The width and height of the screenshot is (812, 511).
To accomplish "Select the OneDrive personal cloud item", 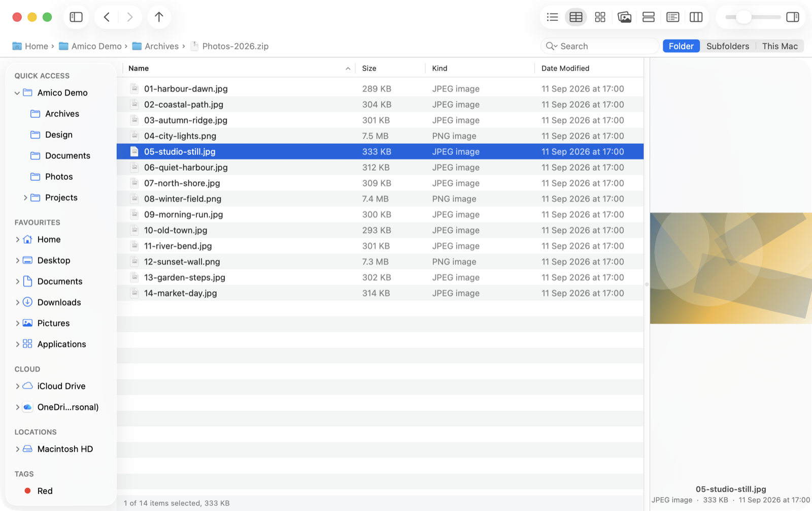I will coord(61,407).
